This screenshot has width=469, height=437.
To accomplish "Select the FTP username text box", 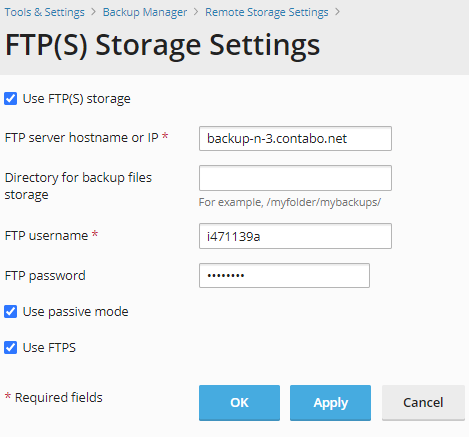I will click(x=295, y=236).
